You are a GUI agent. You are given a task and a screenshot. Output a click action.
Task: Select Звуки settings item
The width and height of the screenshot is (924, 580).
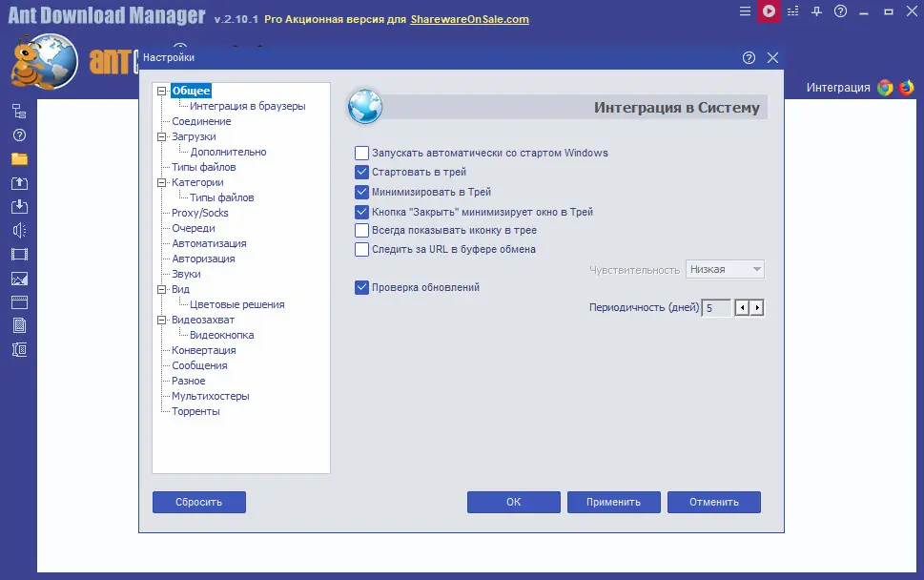click(186, 274)
